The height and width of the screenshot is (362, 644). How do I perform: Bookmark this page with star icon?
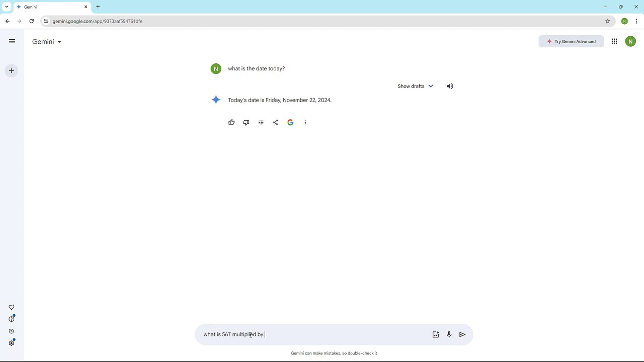click(608, 21)
